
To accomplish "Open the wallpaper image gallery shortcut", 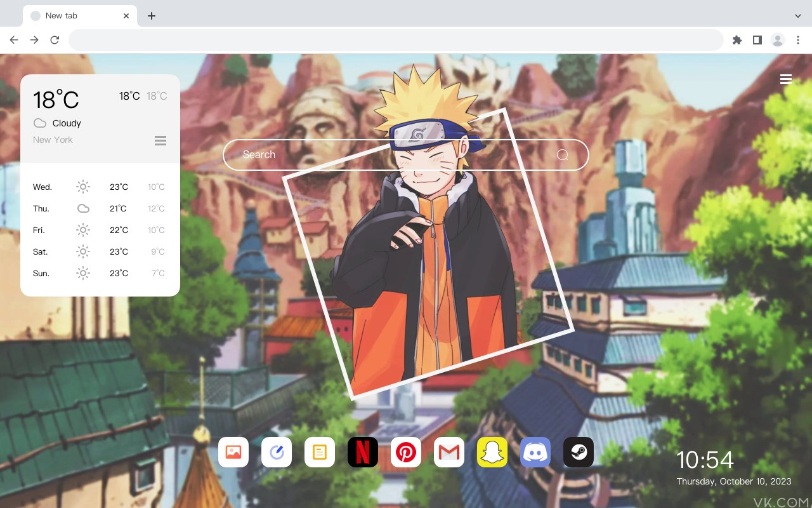I will click(233, 452).
